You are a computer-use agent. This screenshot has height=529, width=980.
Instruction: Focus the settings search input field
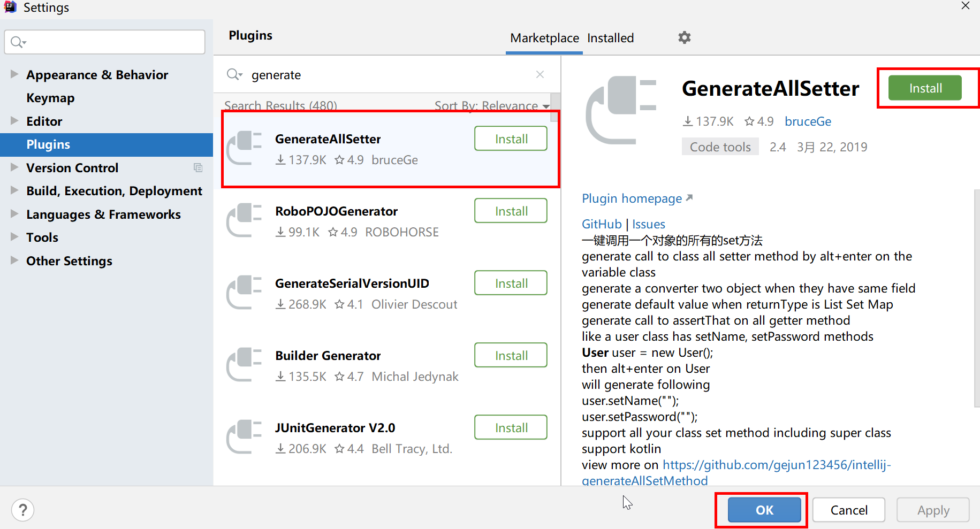(x=105, y=42)
